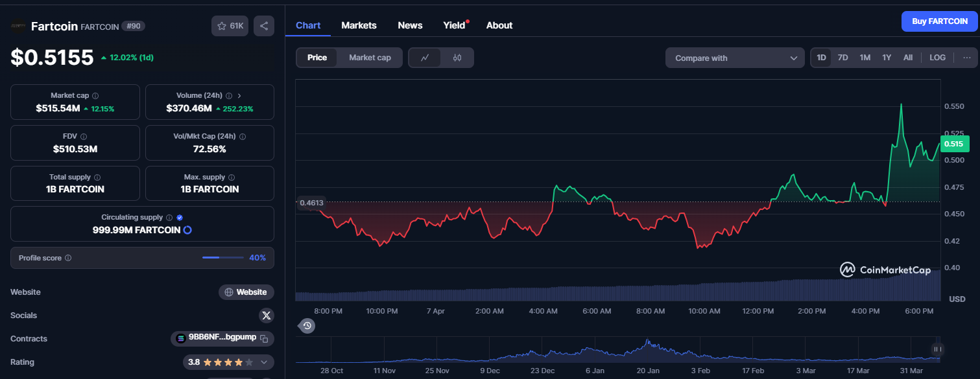Open the X social profile icon

[x=266, y=316]
